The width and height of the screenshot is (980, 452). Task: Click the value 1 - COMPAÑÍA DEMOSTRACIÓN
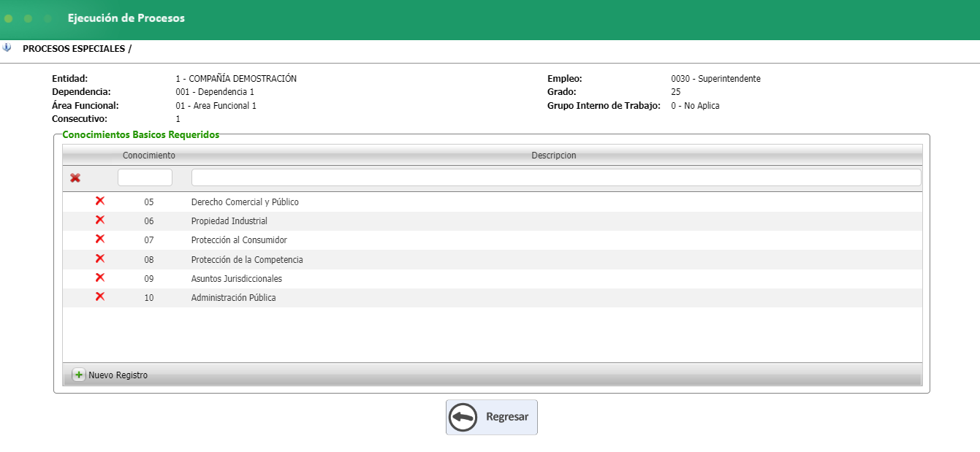(x=236, y=79)
